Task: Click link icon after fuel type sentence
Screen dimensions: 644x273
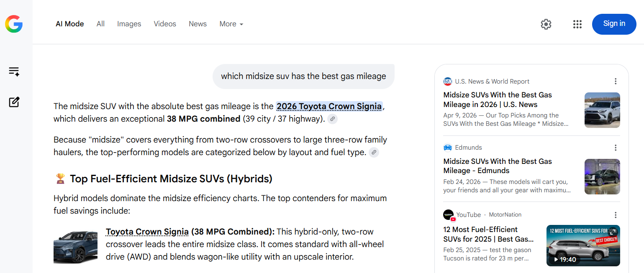Action: coord(374,153)
